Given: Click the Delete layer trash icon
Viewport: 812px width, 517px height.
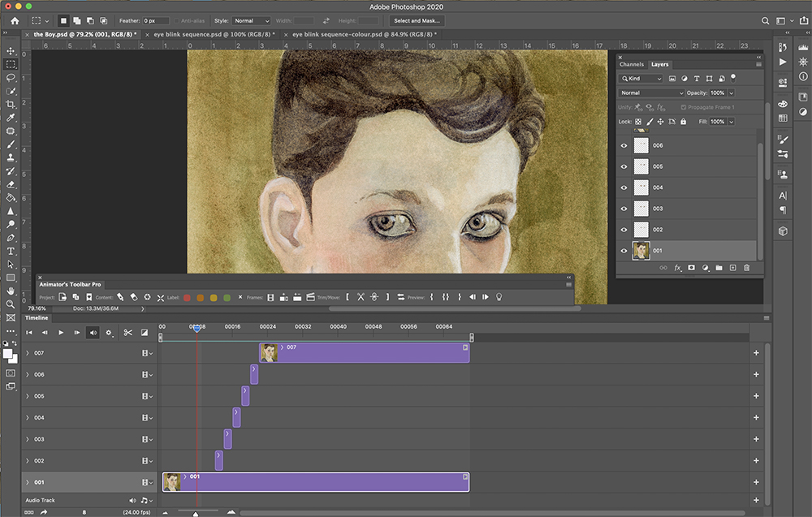Looking at the screenshot, I should 746,267.
